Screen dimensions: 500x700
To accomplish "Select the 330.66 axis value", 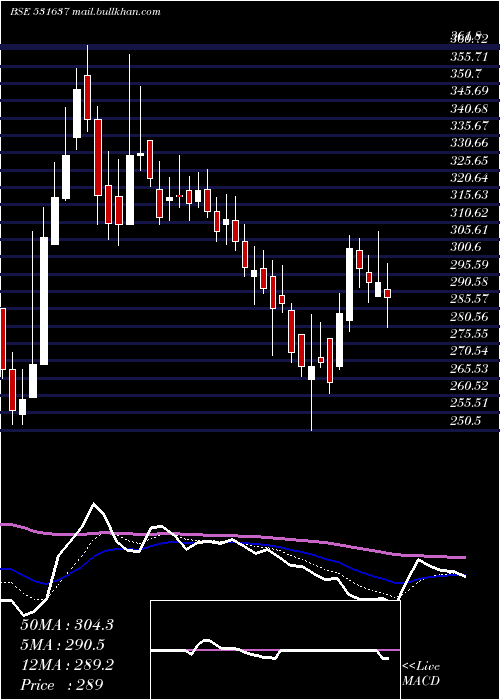I will [x=468, y=143].
